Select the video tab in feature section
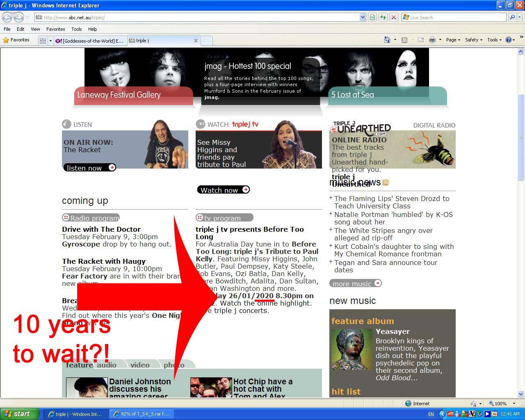The height and width of the screenshot is (420, 525). click(140, 365)
